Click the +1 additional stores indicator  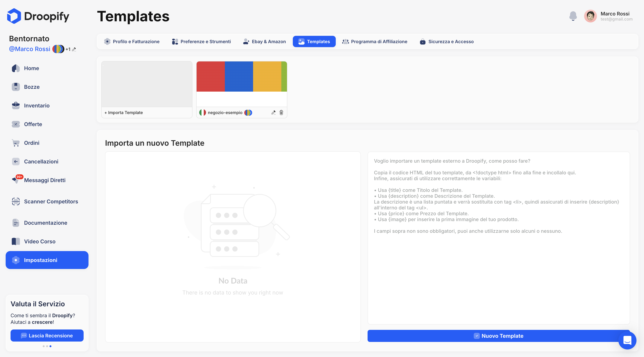tap(68, 49)
